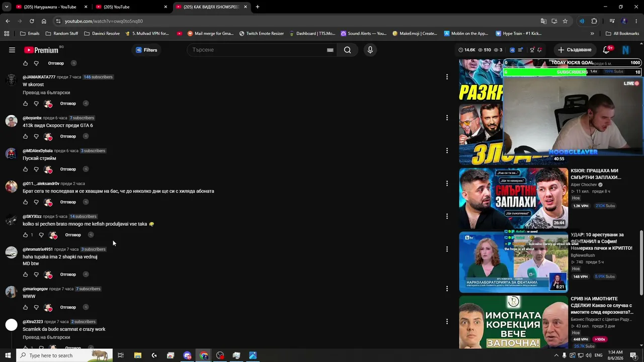This screenshot has height=362, width=644.
Task: Like the comment by @SKYXIzz
Action: coord(25,235)
